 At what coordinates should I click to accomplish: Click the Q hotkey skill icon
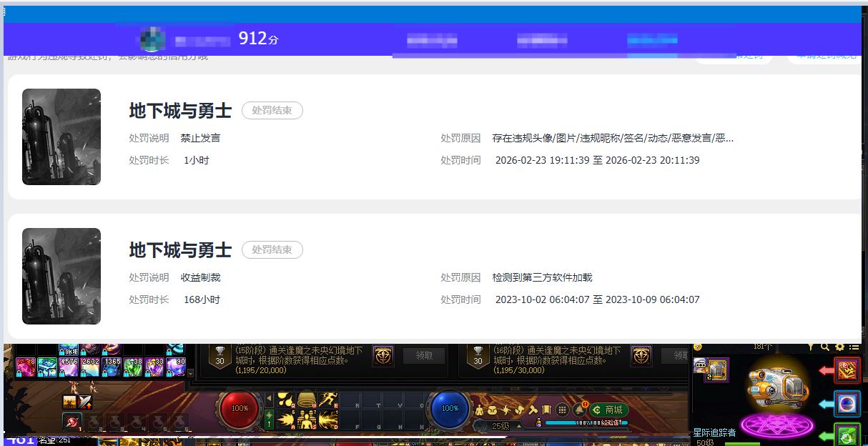(286, 399)
